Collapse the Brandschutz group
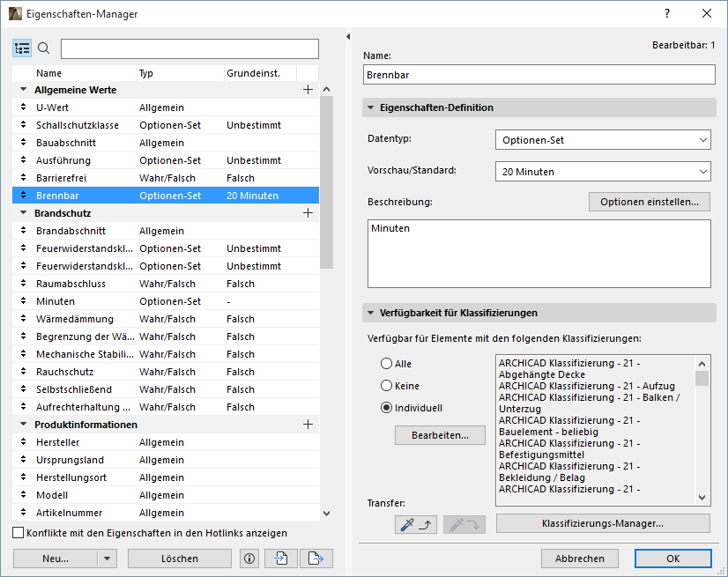 click(x=23, y=213)
